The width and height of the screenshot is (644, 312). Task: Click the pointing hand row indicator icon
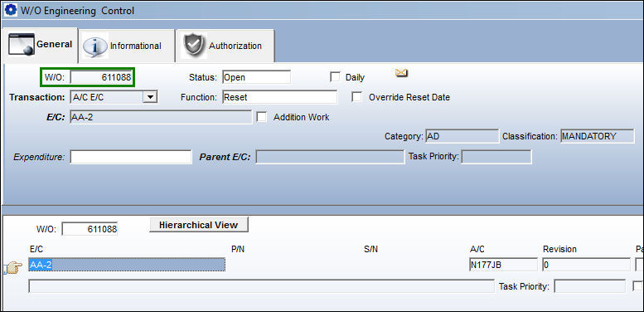13,268
